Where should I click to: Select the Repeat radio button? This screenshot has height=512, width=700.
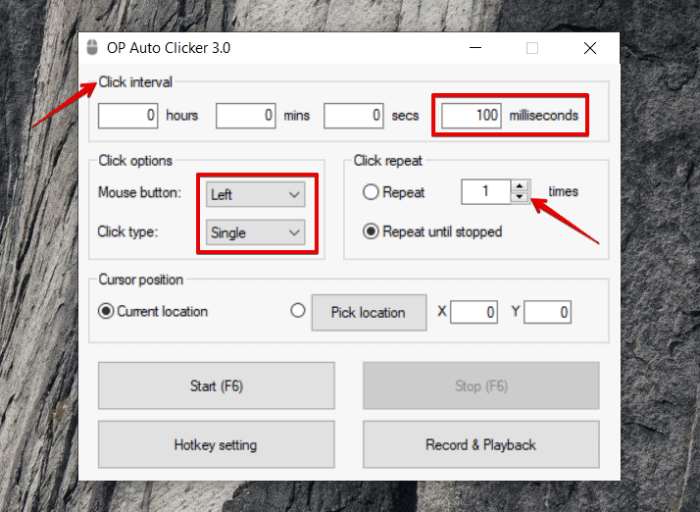pos(371,192)
